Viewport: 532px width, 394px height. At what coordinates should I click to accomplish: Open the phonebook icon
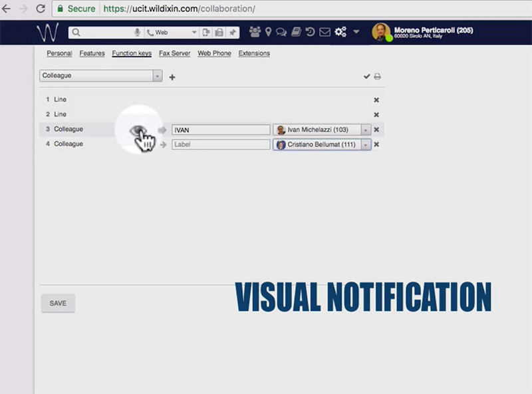click(x=297, y=31)
